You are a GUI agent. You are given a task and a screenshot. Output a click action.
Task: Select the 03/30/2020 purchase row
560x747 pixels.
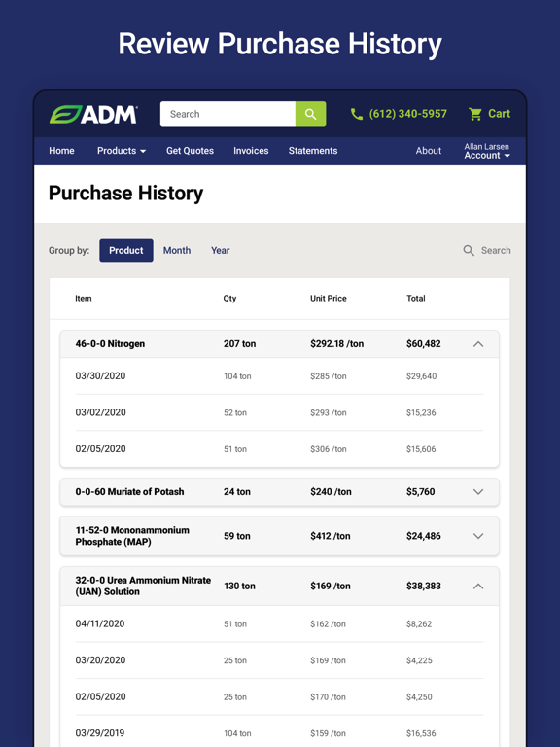click(280, 376)
